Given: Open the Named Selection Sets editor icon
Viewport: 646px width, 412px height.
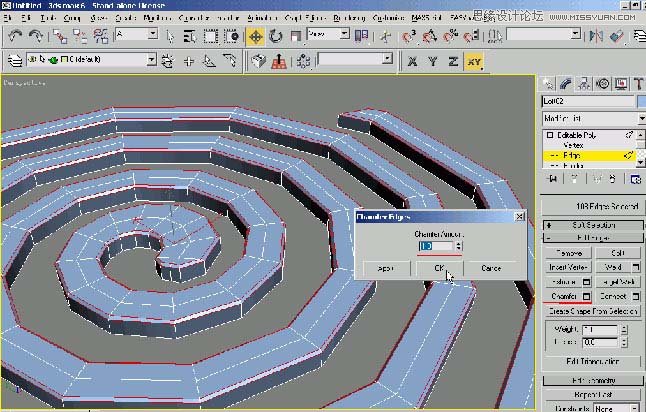Looking at the screenshot, I should (495, 36).
